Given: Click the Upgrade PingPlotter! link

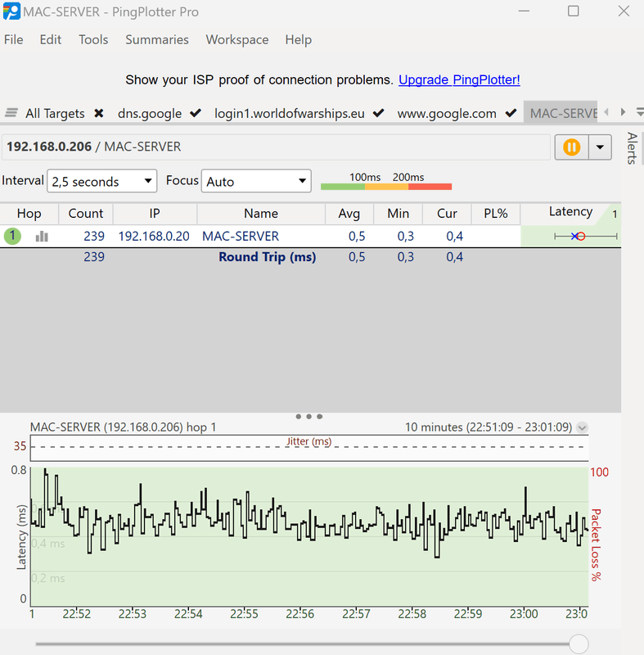Looking at the screenshot, I should click(459, 79).
